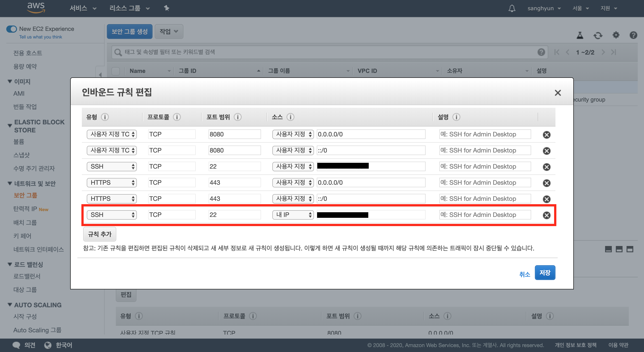Open the 내 IP source dropdown
The width and height of the screenshot is (644, 352).
pos(293,215)
